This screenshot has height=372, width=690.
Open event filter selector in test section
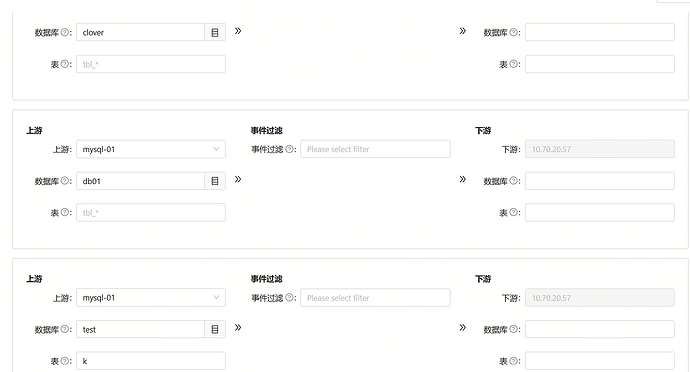pos(375,298)
